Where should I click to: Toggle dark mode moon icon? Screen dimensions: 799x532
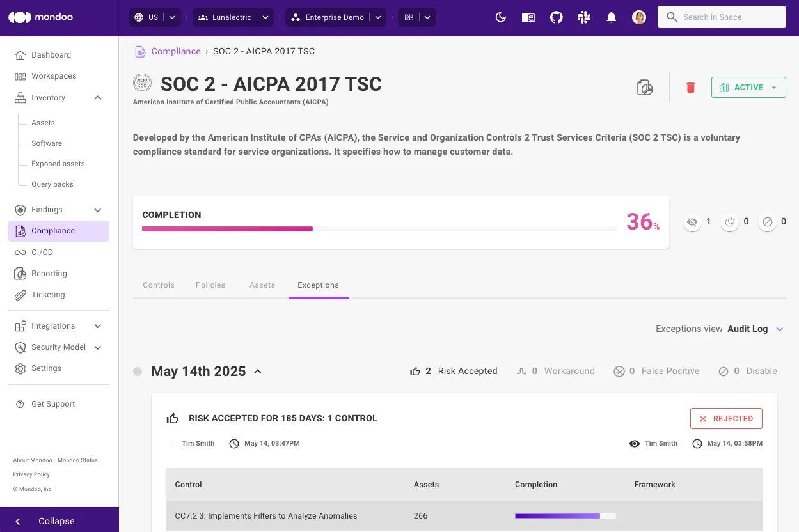click(501, 17)
